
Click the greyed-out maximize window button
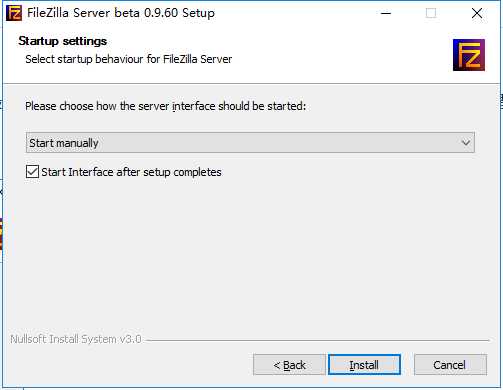click(x=431, y=13)
